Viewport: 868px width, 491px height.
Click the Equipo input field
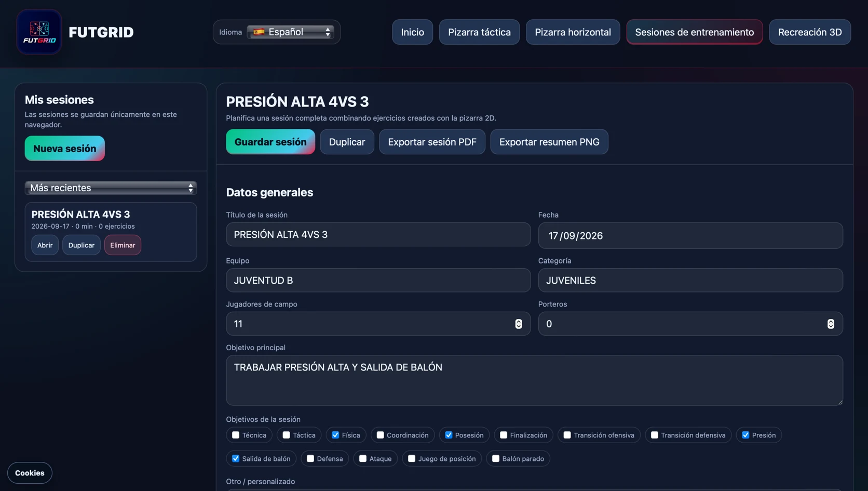378,281
